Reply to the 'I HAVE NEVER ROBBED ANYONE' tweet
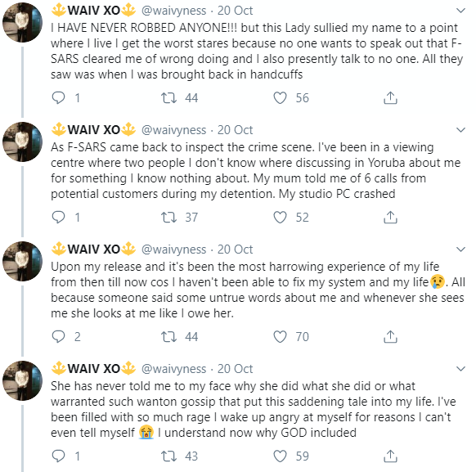Viewport: 476px width, 472px height. (x=58, y=98)
